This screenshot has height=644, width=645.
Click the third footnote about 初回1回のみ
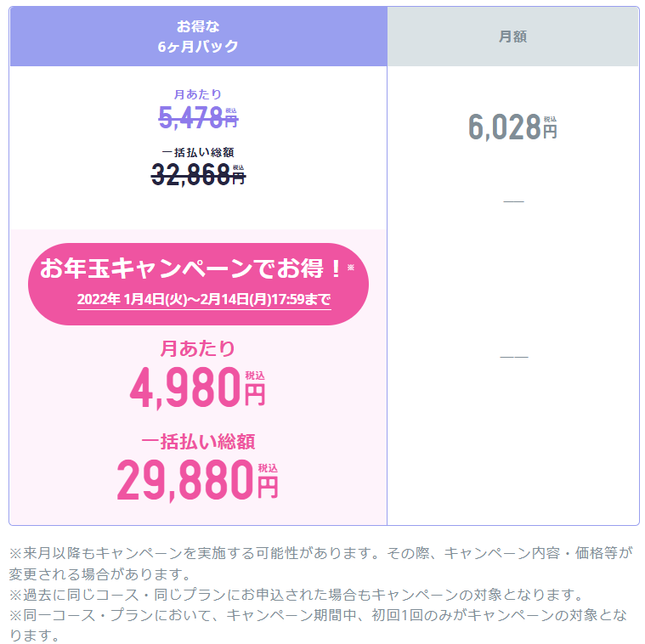(318, 624)
